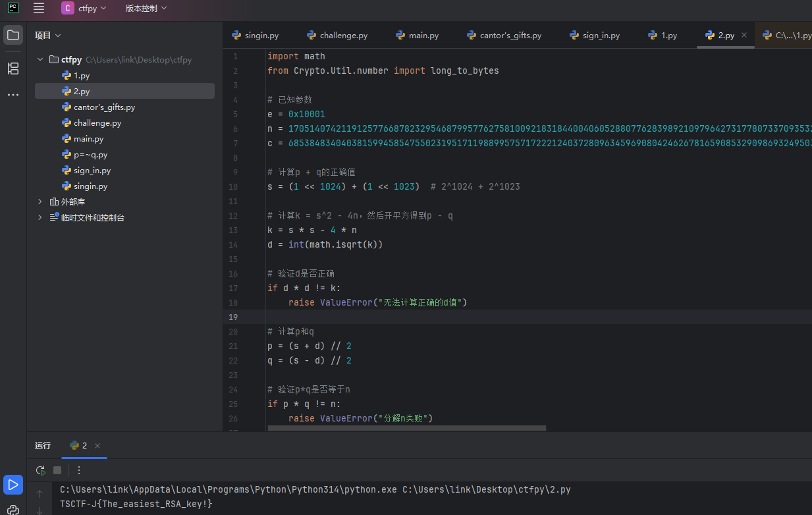Expand the 临时文件和控制台 node
The width and height of the screenshot is (812, 515).
pyautogui.click(x=40, y=217)
